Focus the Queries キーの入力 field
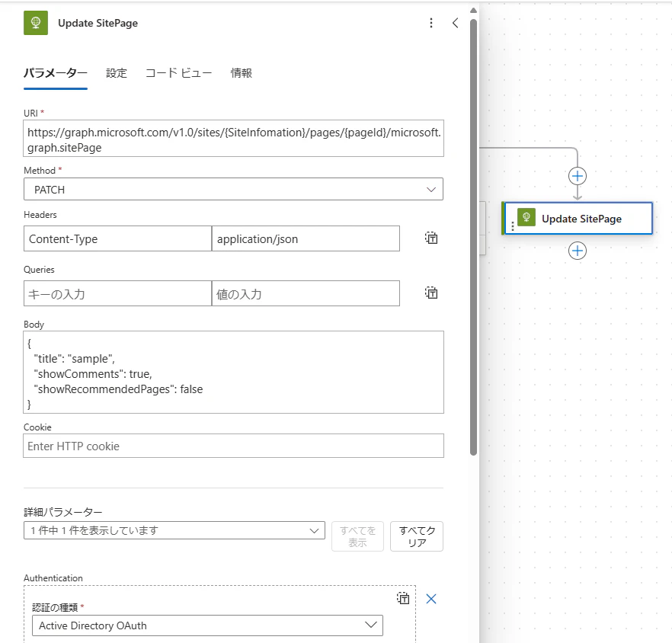 117,293
